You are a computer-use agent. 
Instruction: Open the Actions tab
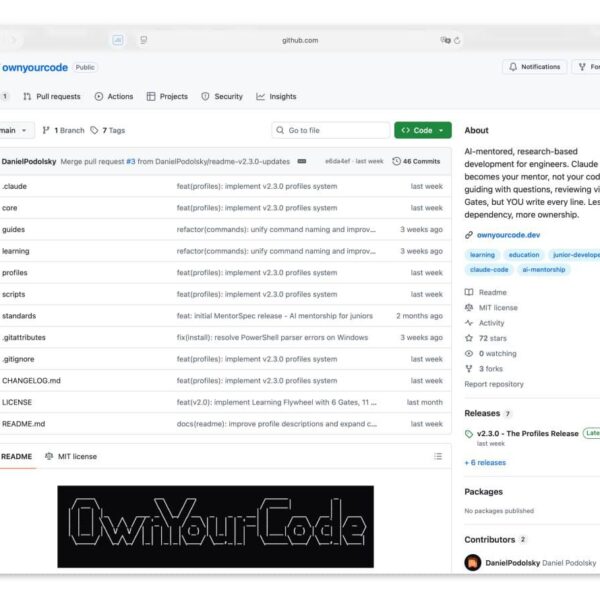click(114, 96)
